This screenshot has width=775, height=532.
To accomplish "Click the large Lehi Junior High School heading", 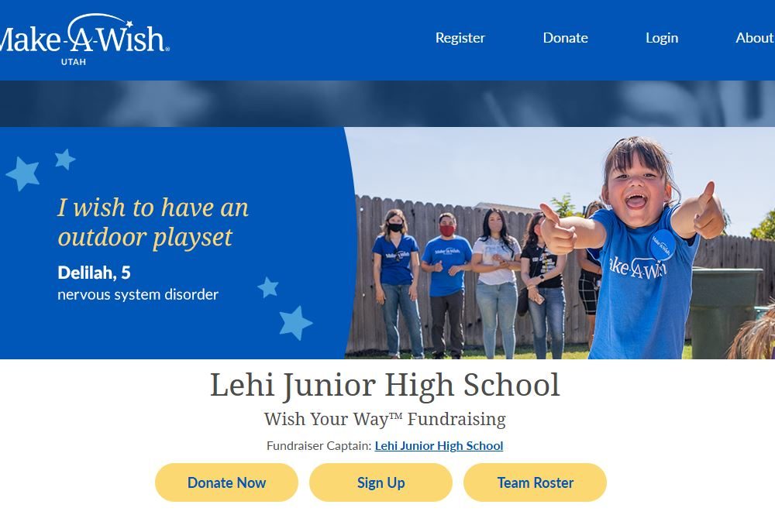I will (385, 385).
